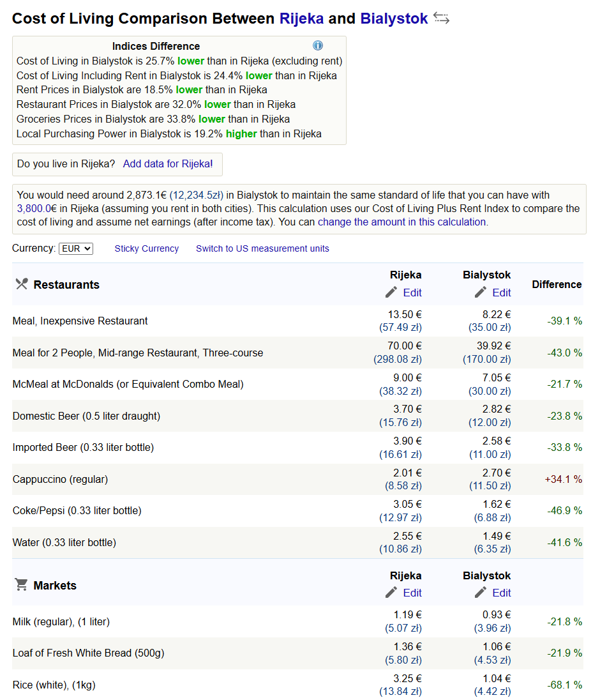The width and height of the screenshot is (600, 700).
Task: Click the 'Indices Difference' box heading
Action: pos(156,46)
